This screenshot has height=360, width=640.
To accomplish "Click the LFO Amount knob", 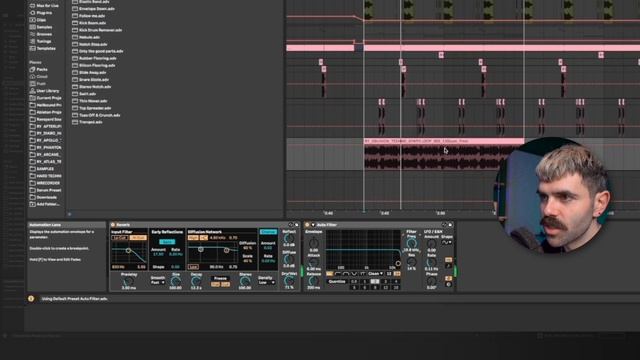I will [x=431, y=244].
